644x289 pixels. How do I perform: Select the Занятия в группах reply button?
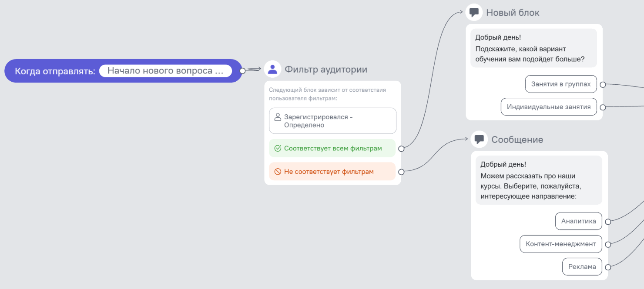(561, 84)
